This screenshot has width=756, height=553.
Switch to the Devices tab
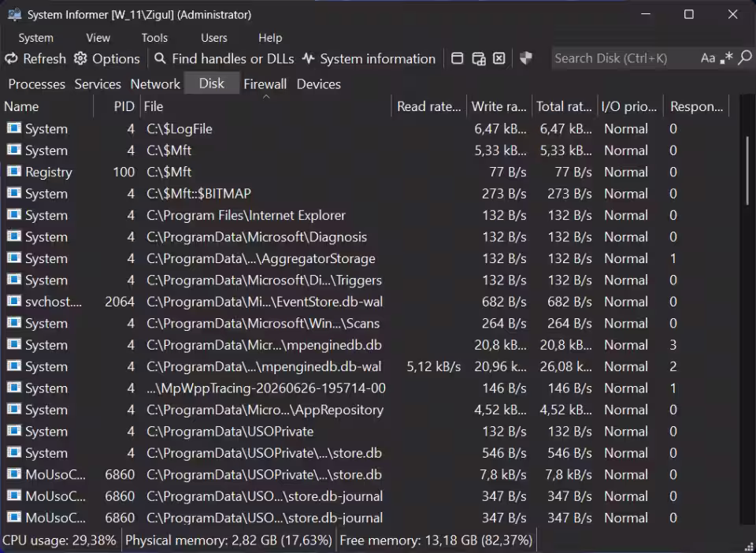[x=319, y=84]
